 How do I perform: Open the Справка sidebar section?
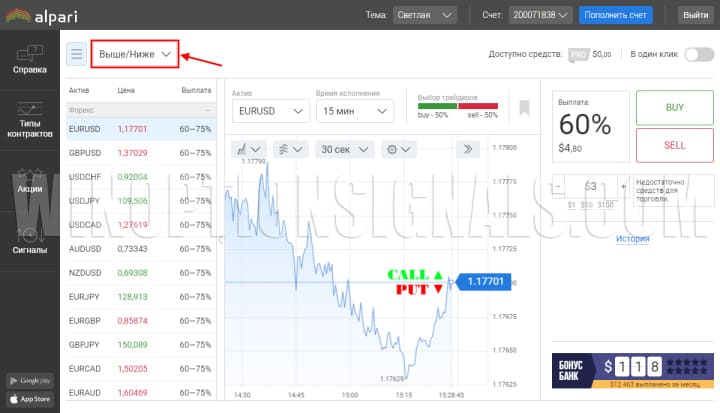pyautogui.click(x=29, y=59)
